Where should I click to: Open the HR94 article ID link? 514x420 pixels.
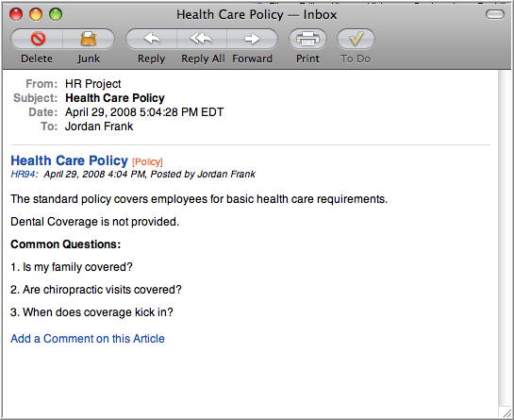pyautogui.click(x=23, y=174)
